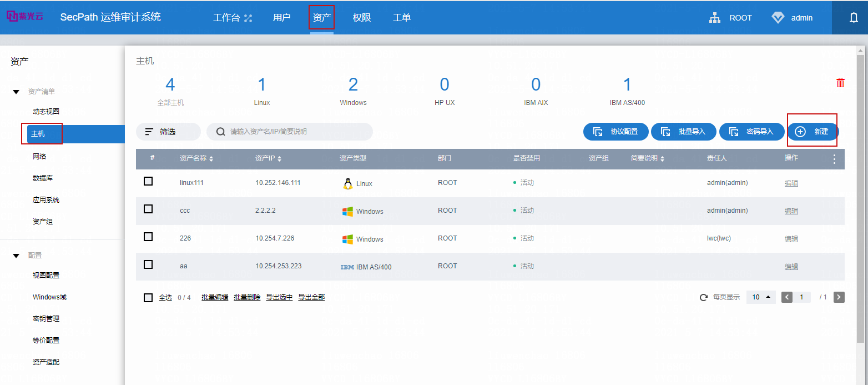The width and height of the screenshot is (868, 385).
Task: Open 视图配置 in the sidebar
Action: (46, 276)
